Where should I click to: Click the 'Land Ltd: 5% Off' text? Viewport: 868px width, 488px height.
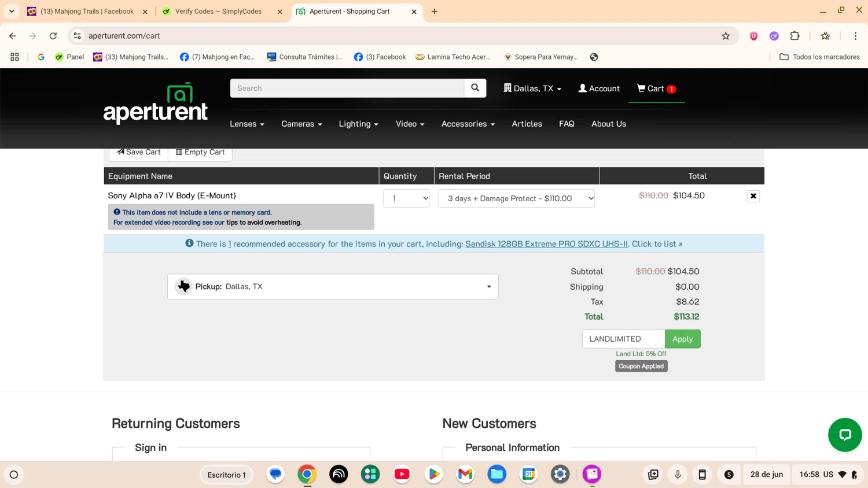coord(641,354)
